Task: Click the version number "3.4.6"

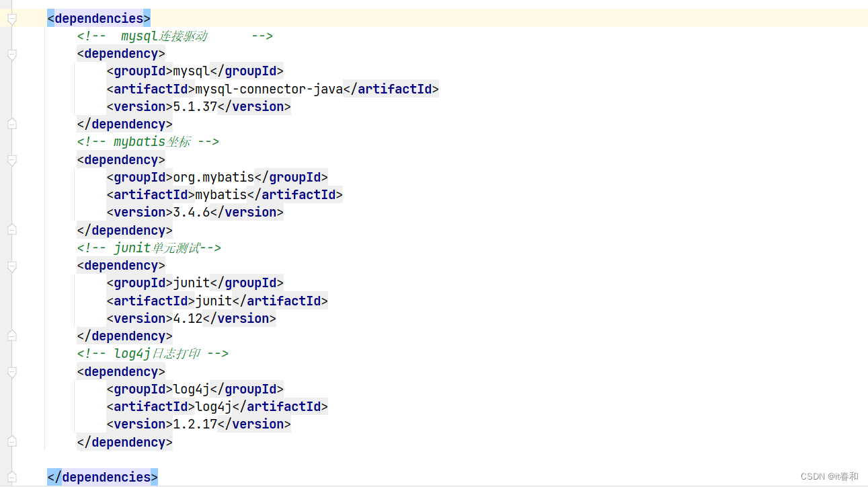Action: pos(192,213)
